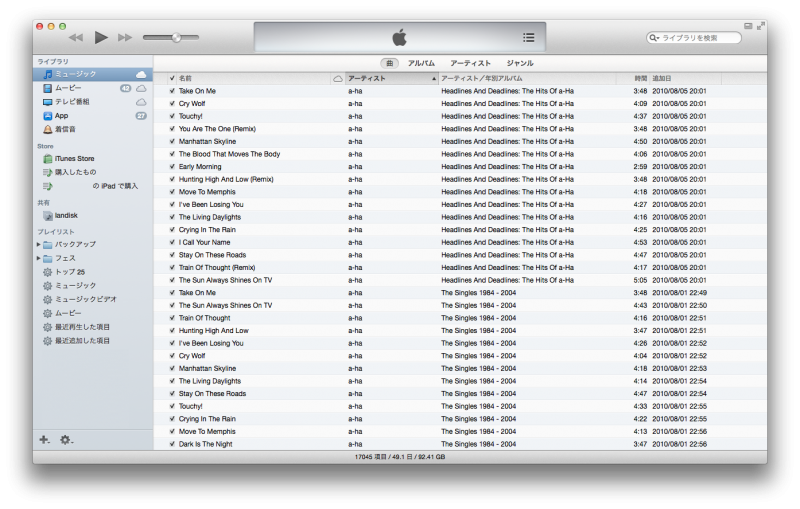Switch to the mini player icon

pos(748,26)
